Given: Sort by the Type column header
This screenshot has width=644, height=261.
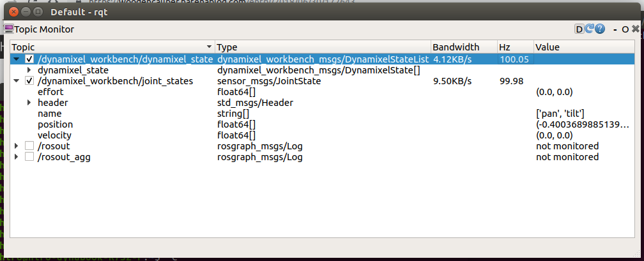Looking at the screenshot, I should (323, 47).
